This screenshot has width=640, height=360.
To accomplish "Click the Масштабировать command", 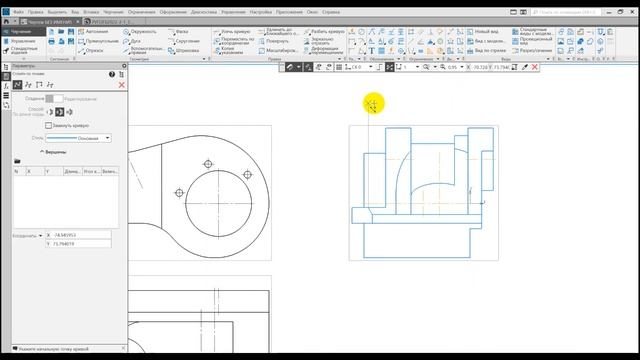I will tap(278, 51).
